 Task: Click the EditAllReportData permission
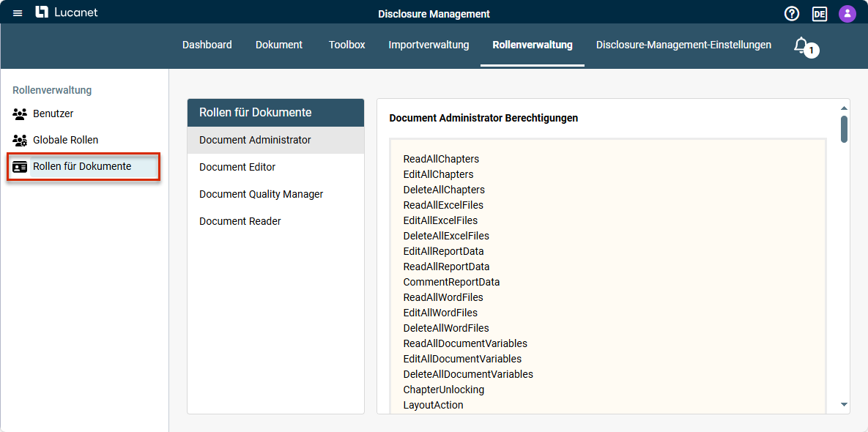coord(444,252)
